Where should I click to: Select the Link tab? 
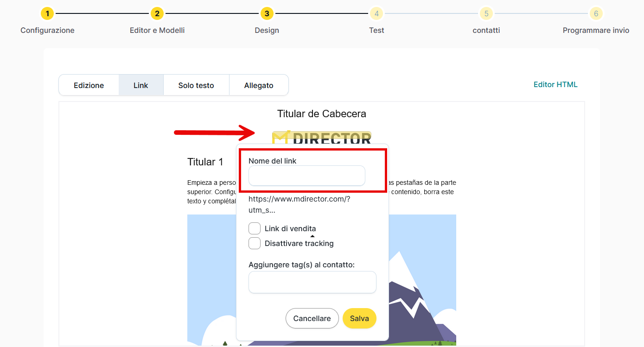[x=141, y=85]
